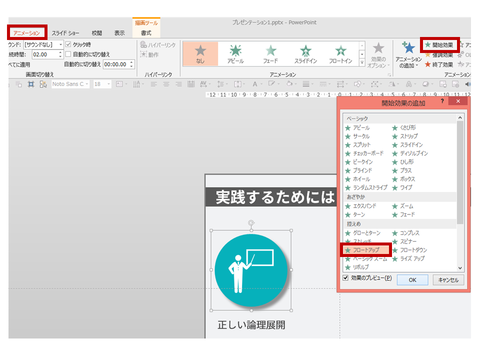Choose ランダムストライプ in the effects list

[x=366, y=188]
